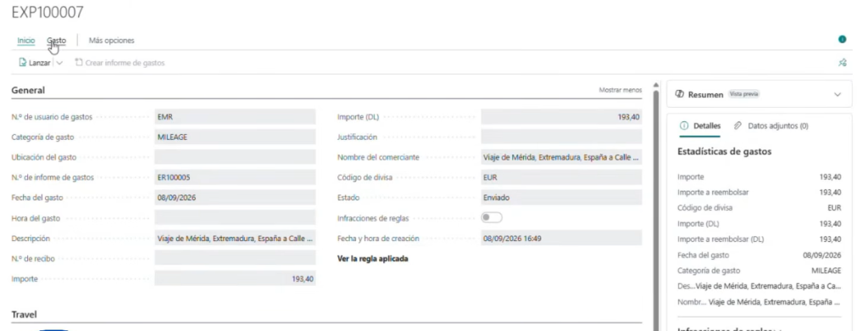Click Importe a reembolsar (DL) value
The height and width of the screenshot is (331, 868).
pos(831,239)
